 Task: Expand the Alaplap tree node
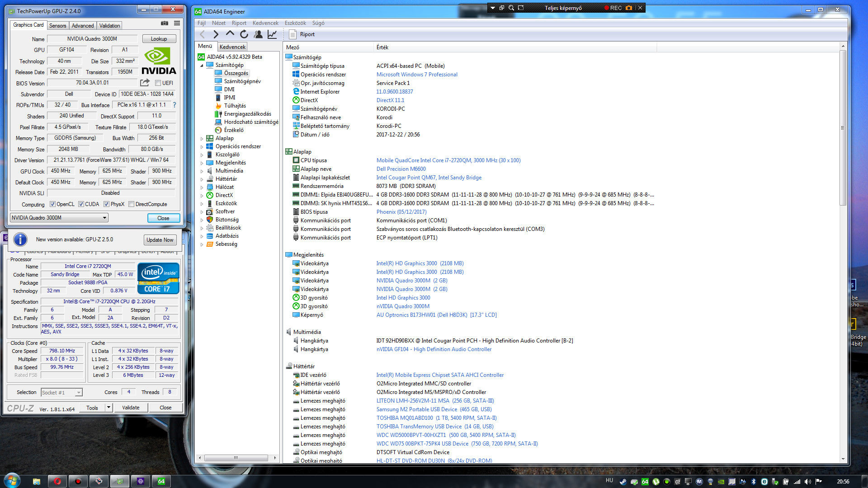(x=202, y=139)
